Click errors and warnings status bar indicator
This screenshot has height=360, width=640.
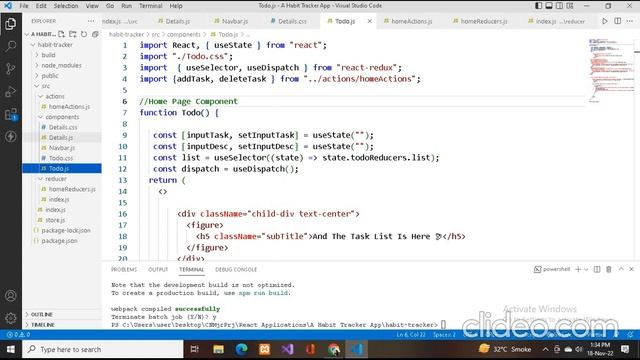(x=18, y=335)
